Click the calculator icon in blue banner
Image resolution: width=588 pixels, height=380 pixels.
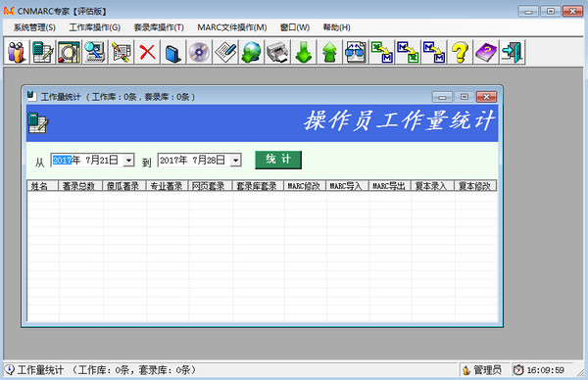pos(38,122)
